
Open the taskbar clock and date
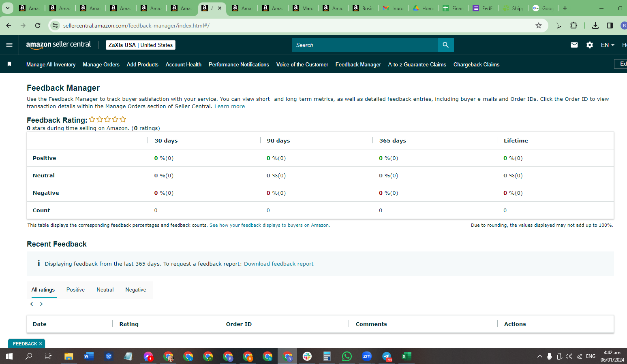[x=612, y=356]
